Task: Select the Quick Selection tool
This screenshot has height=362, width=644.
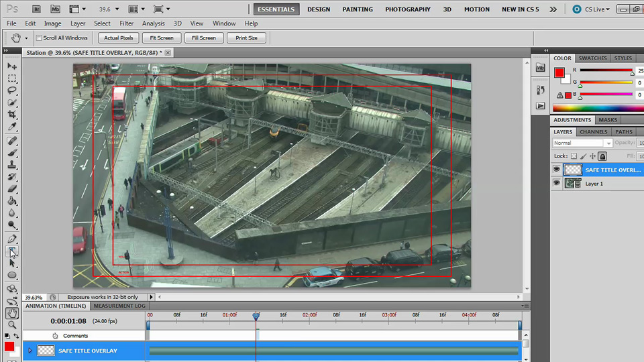Action: [12, 102]
